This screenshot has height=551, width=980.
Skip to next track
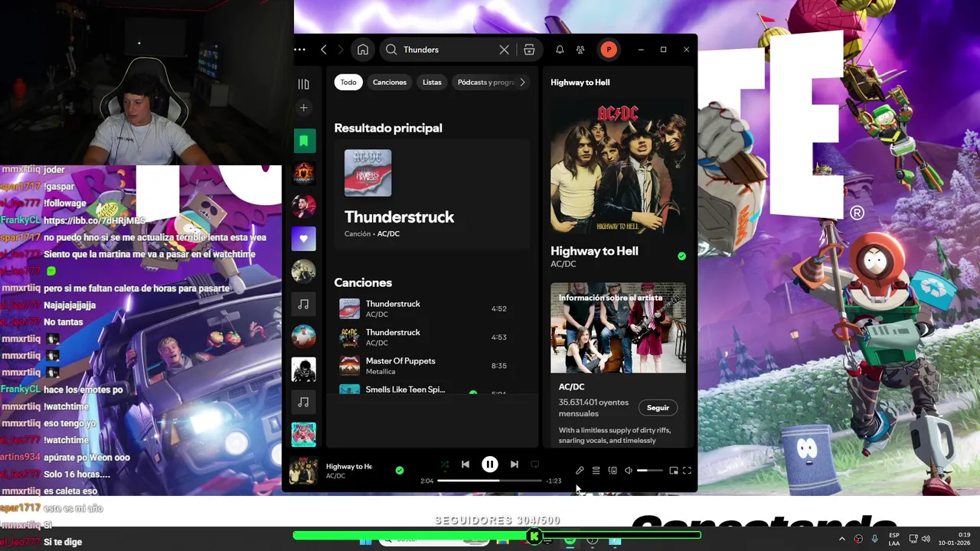(x=514, y=465)
